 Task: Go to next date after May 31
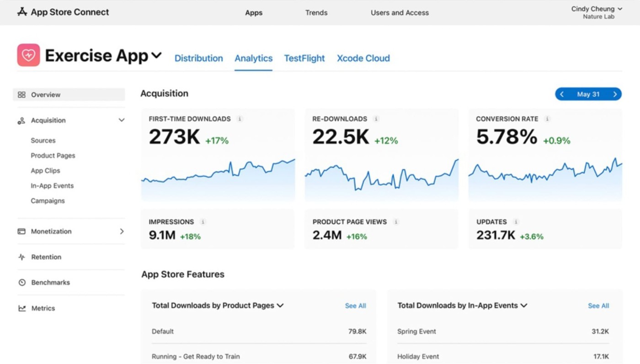[x=615, y=95]
